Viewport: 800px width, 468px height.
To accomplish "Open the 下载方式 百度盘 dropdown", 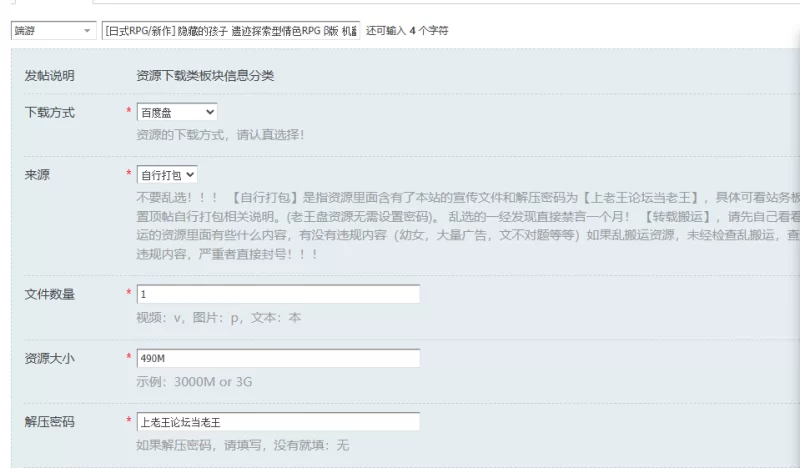I will click(177, 112).
